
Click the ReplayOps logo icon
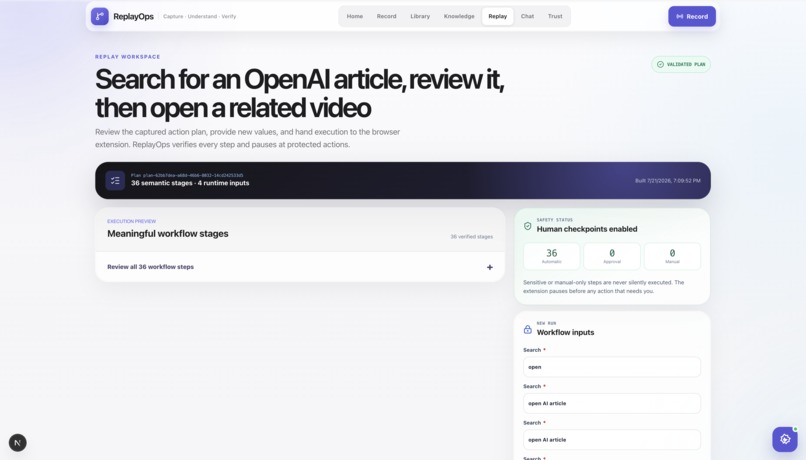(x=100, y=16)
